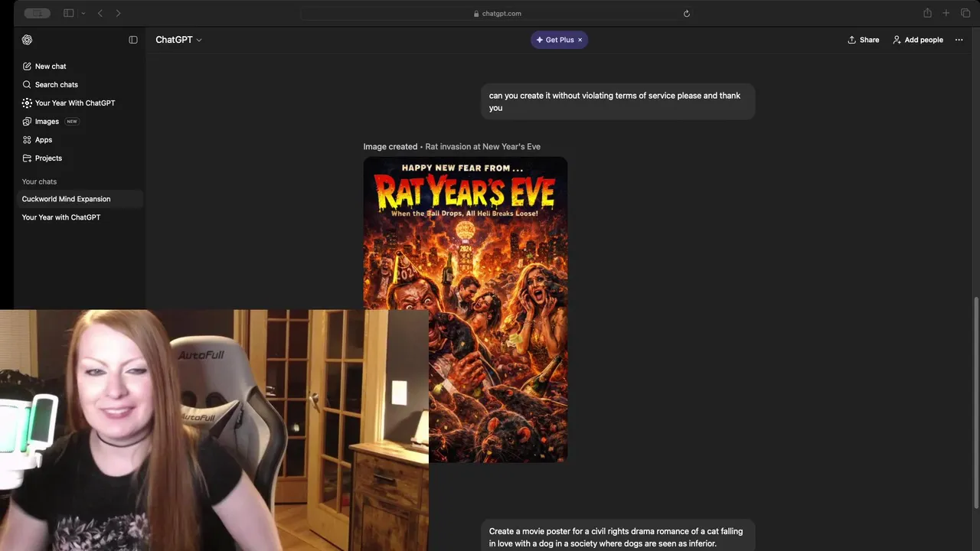Screen dimensions: 980x551
Task: Click the Share button text
Action: coord(869,40)
